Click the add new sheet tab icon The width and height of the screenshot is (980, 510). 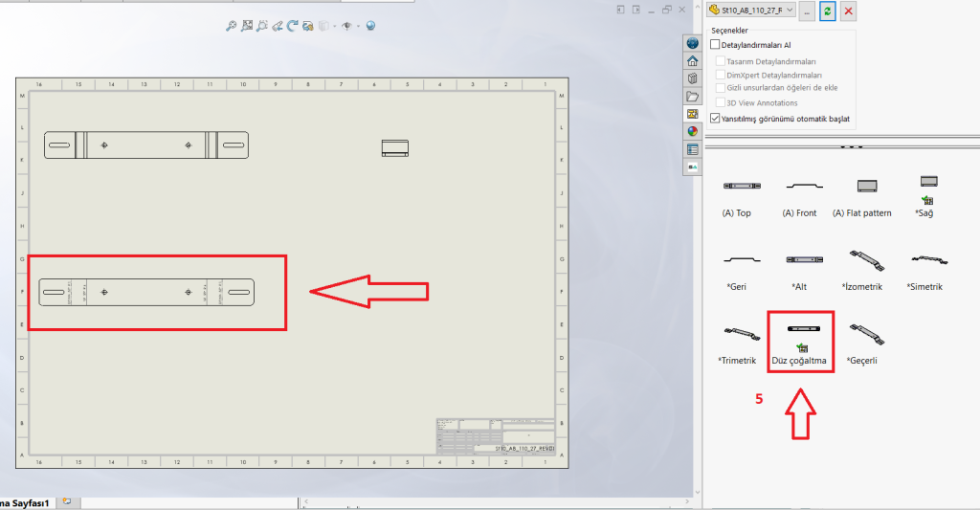click(x=67, y=501)
